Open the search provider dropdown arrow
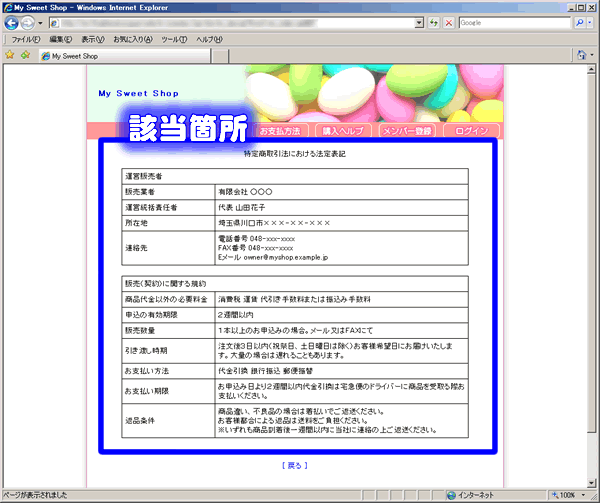 coord(591,22)
